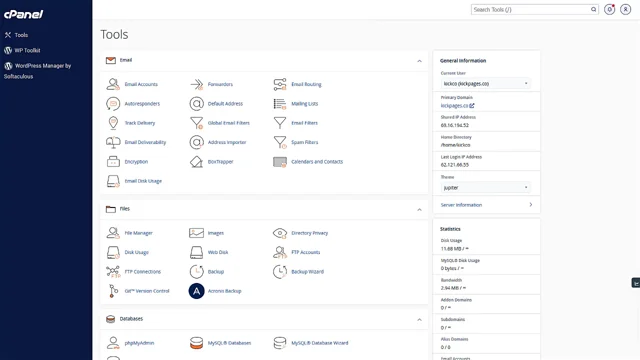Expand Server Information arrow
640x360 pixels.
click(531, 204)
